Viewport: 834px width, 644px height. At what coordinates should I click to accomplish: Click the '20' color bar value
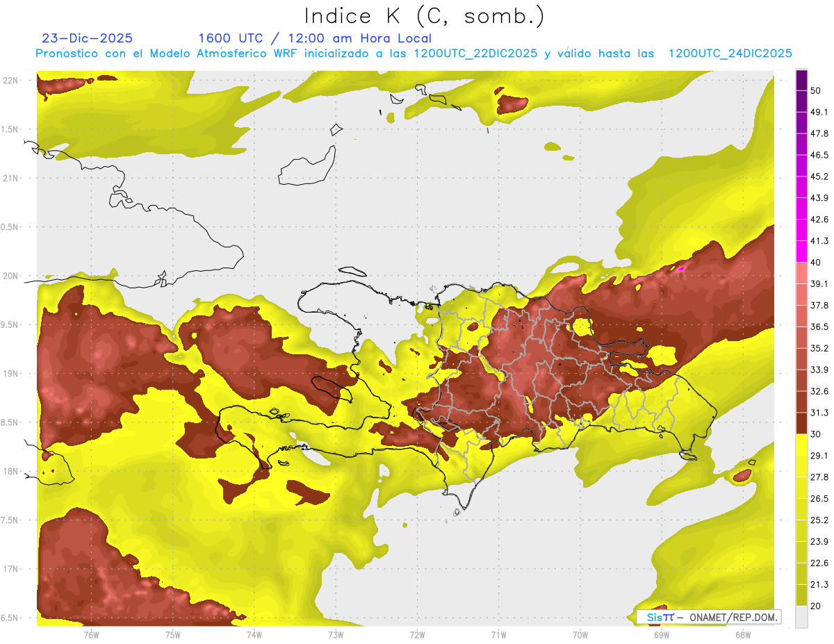point(817,606)
